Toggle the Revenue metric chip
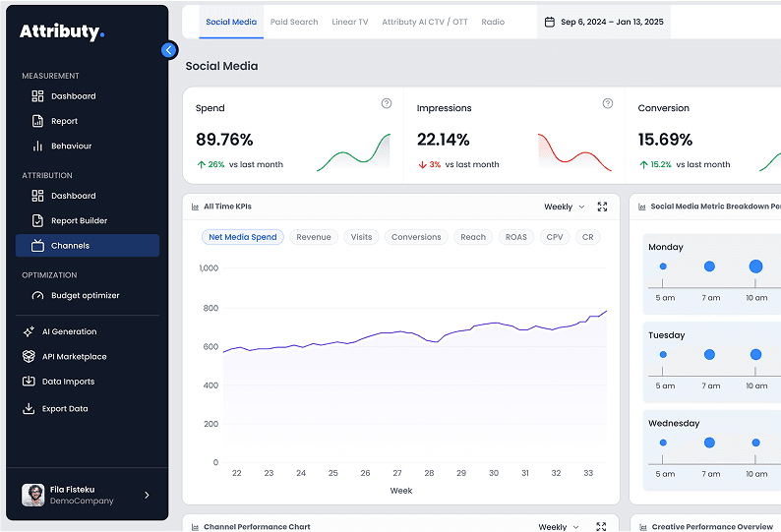The height and width of the screenshot is (532, 781). tap(314, 237)
